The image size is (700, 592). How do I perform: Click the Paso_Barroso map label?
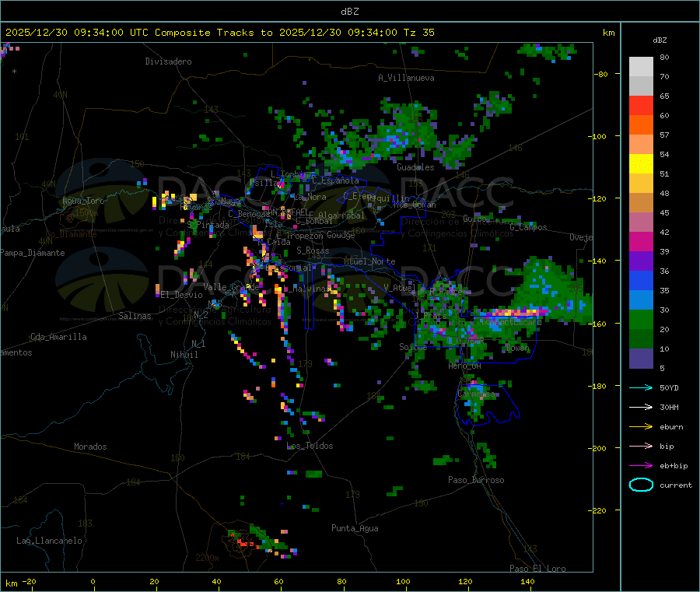click(476, 480)
